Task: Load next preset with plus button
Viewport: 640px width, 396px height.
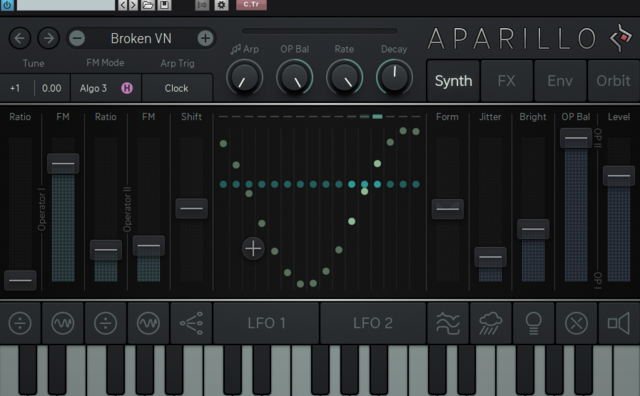Action: tap(205, 38)
